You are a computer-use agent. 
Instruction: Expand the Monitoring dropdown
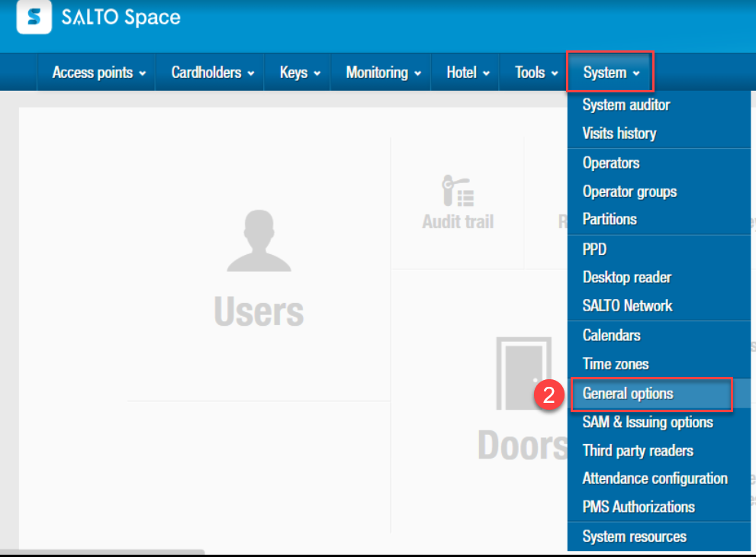point(381,72)
